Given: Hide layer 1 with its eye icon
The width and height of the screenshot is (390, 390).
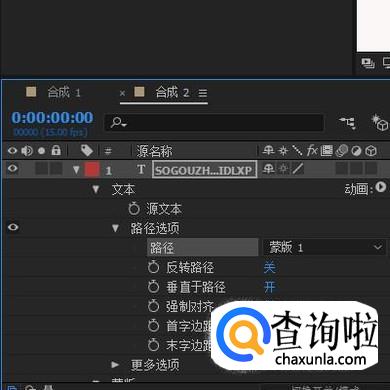Looking at the screenshot, I should tap(13, 168).
